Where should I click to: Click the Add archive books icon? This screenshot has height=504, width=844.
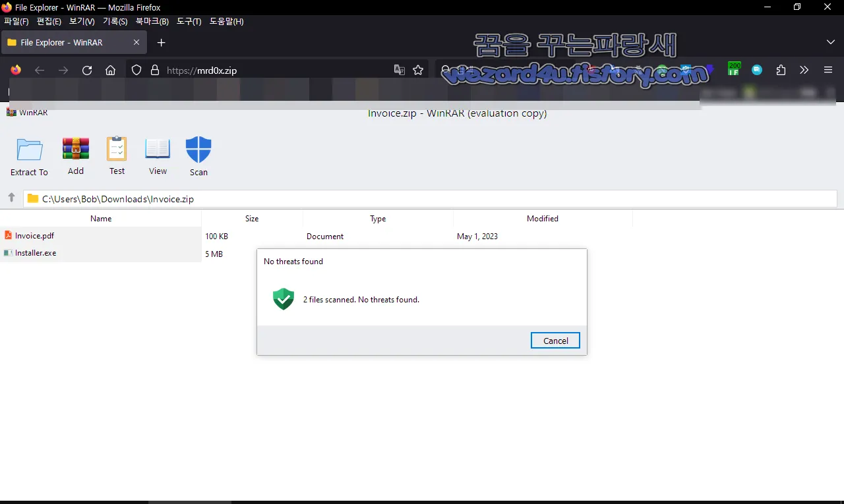coord(76,148)
